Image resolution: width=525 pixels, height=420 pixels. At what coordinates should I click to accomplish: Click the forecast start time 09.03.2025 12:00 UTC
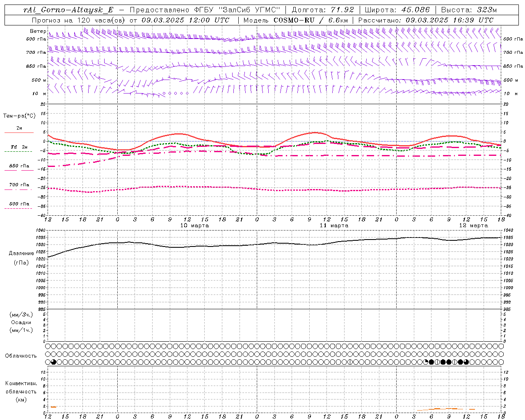(185, 20)
